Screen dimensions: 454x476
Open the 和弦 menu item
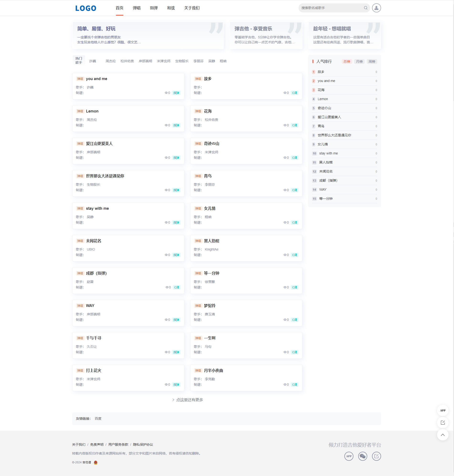point(171,8)
